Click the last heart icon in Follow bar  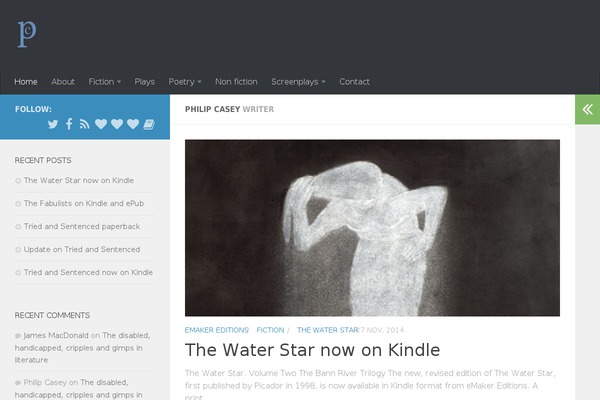pos(133,124)
